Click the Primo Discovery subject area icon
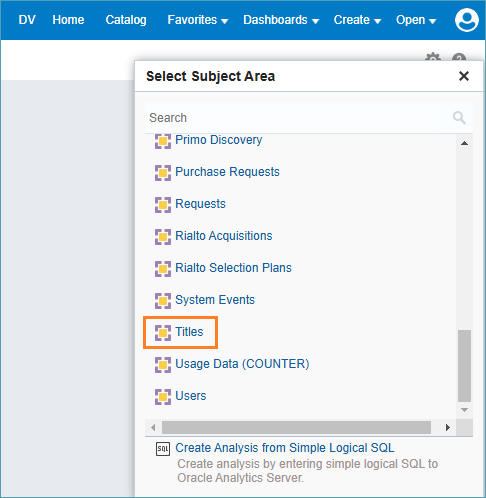 [x=163, y=141]
